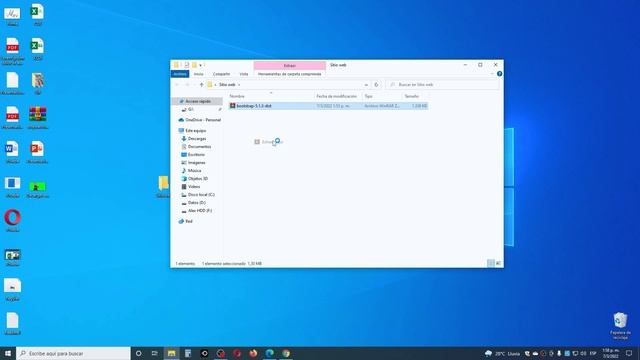Refresh the Sitio web folder view
This screenshot has height=360, width=640.
pos(376,85)
